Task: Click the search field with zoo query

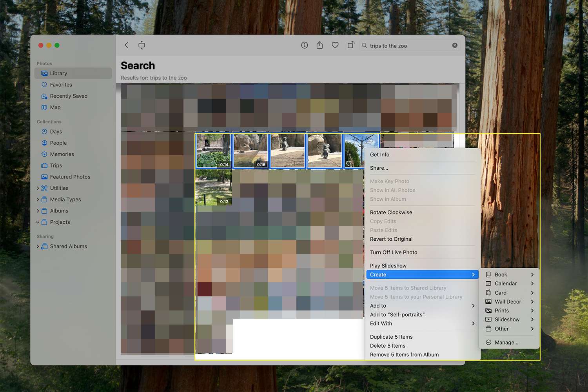Action: click(408, 46)
